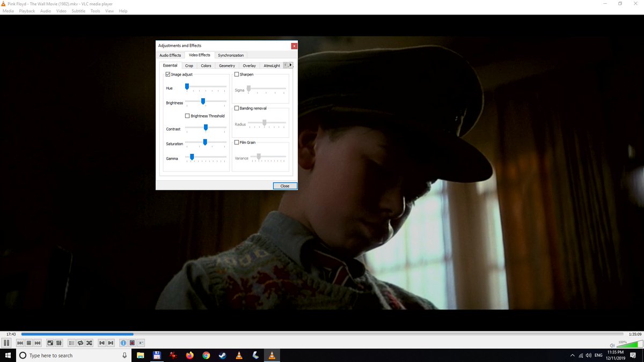This screenshot has width=644, height=362.
Task: Open the Media menu
Action: click(x=8, y=11)
